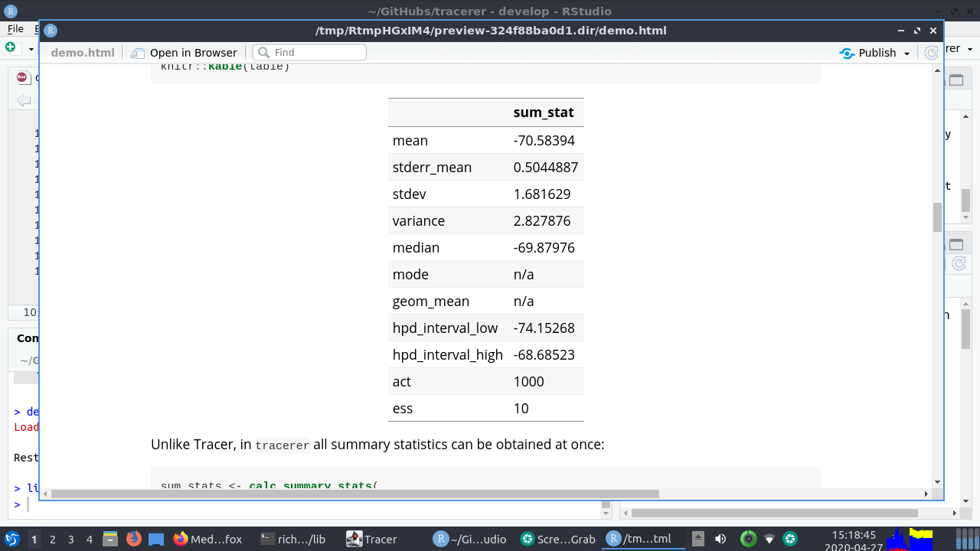Screen dimensions: 980x551
Task: Launch Firefox from the taskbar
Action: point(132,539)
